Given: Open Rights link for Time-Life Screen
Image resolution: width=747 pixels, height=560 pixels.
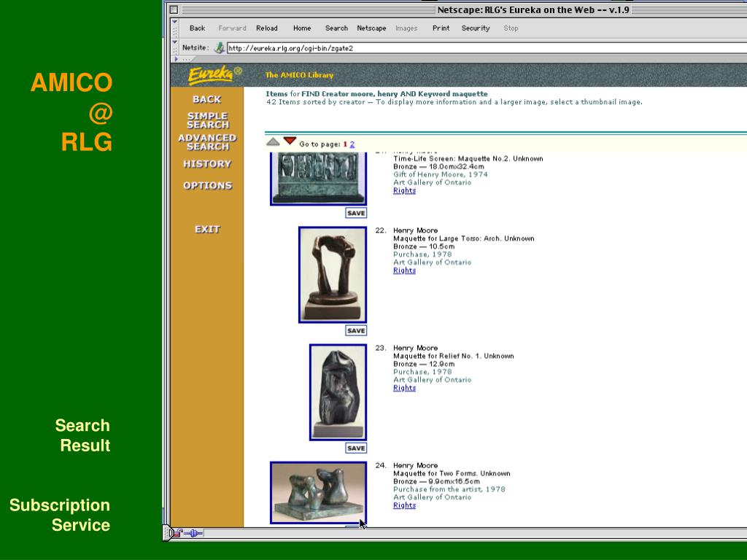Looking at the screenshot, I should pos(404,190).
